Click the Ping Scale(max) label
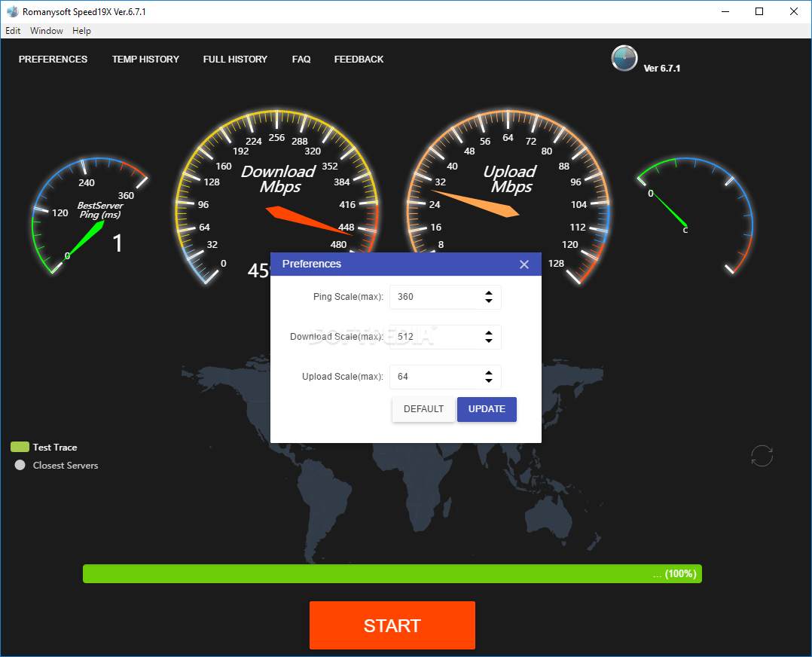The image size is (812, 657). point(348,297)
